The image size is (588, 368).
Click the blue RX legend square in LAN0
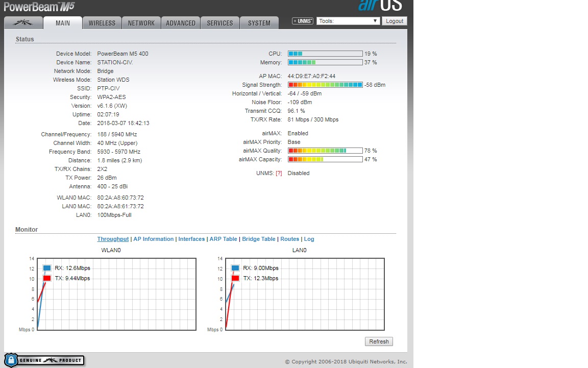pyautogui.click(x=235, y=268)
